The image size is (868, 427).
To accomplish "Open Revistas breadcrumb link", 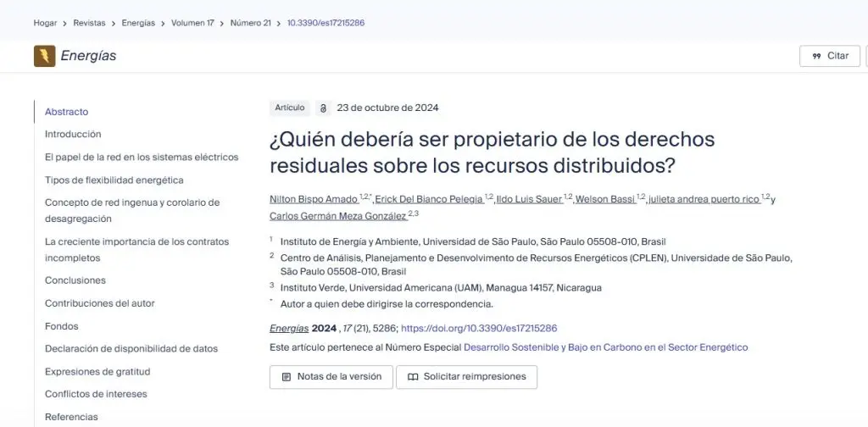I will (90, 23).
